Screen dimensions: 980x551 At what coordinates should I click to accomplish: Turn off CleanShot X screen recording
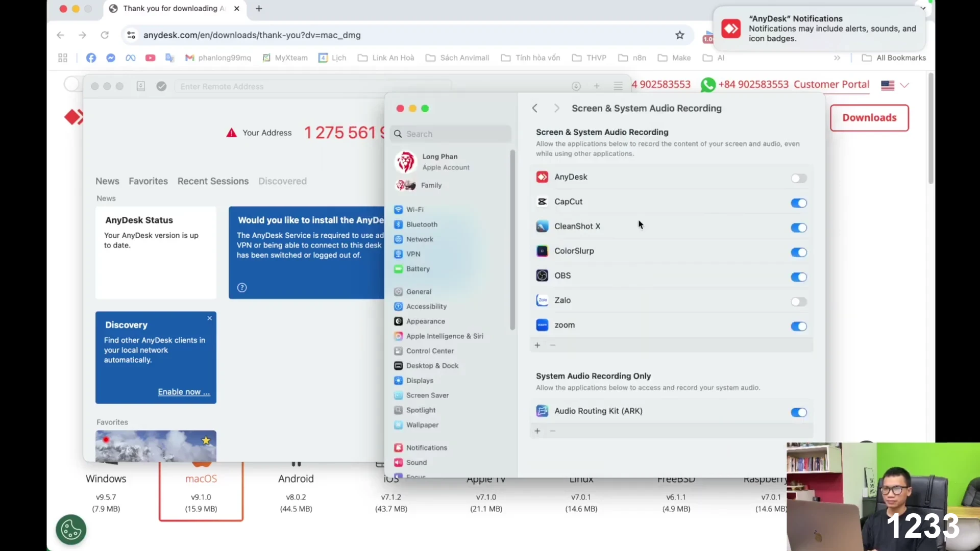tap(799, 228)
